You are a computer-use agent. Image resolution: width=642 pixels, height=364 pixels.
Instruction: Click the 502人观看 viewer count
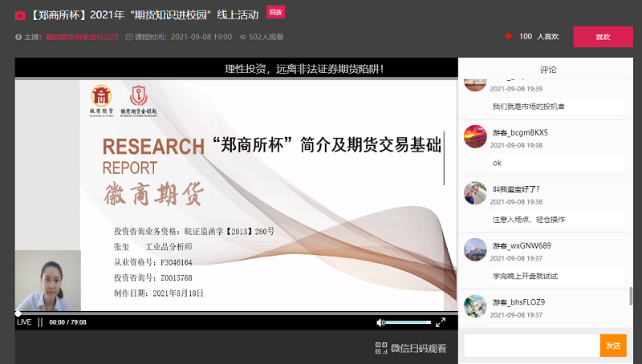click(x=266, y=37)
